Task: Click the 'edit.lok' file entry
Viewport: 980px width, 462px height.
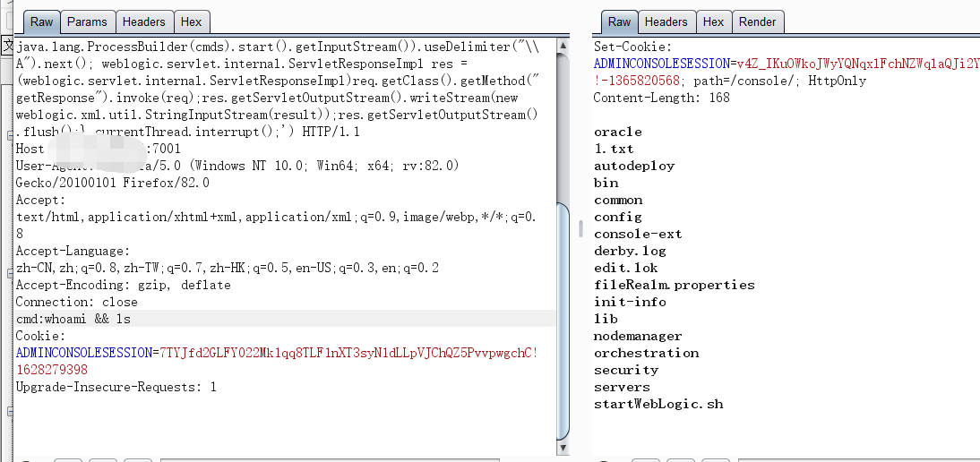Action: [626, 269]
